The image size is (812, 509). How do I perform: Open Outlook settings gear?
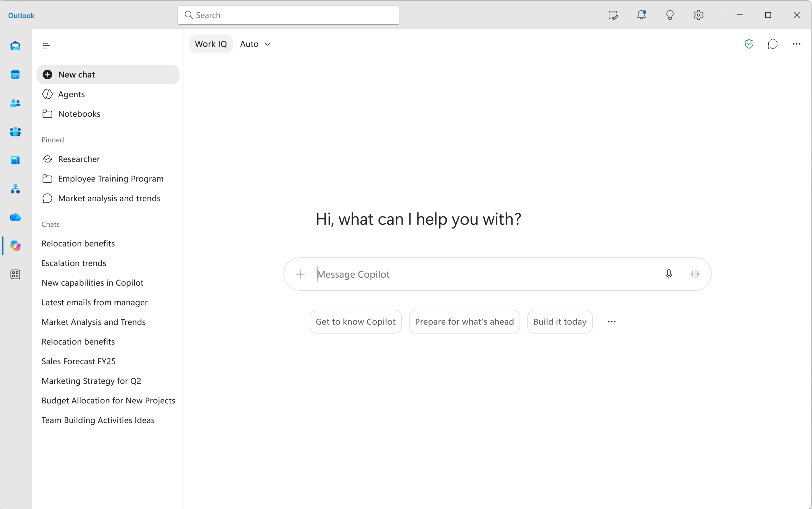coord(698,15)
